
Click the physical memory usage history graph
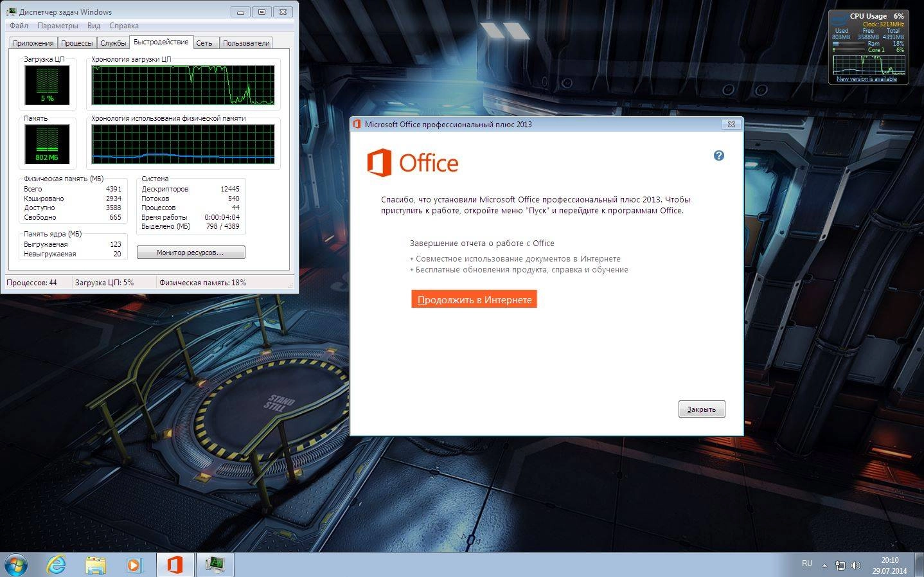(x=183, y=144)
